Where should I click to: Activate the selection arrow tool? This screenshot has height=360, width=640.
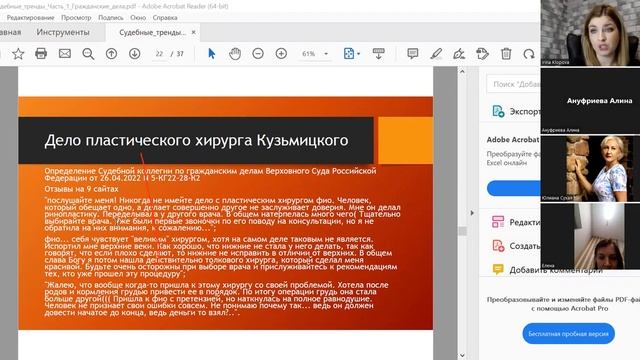coord(211,53)
